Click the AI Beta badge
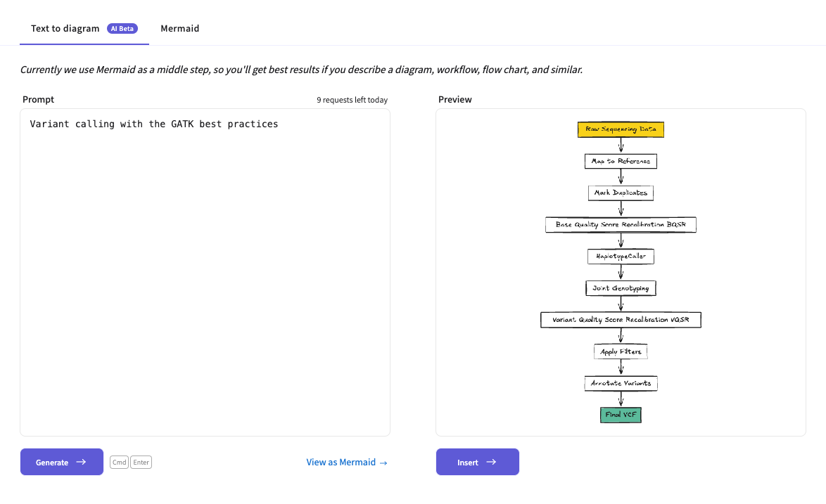Screen dimensions: 826x504 click(x=122, y=29)
